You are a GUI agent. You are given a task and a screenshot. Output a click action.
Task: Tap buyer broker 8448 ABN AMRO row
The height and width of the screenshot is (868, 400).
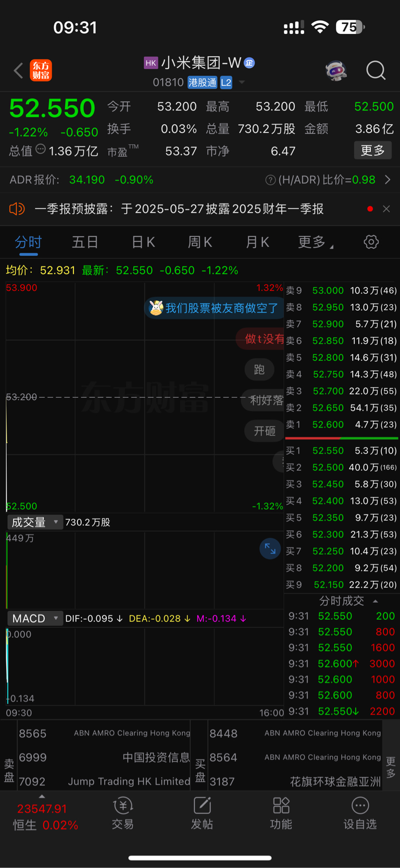click(x=295, y=733)
